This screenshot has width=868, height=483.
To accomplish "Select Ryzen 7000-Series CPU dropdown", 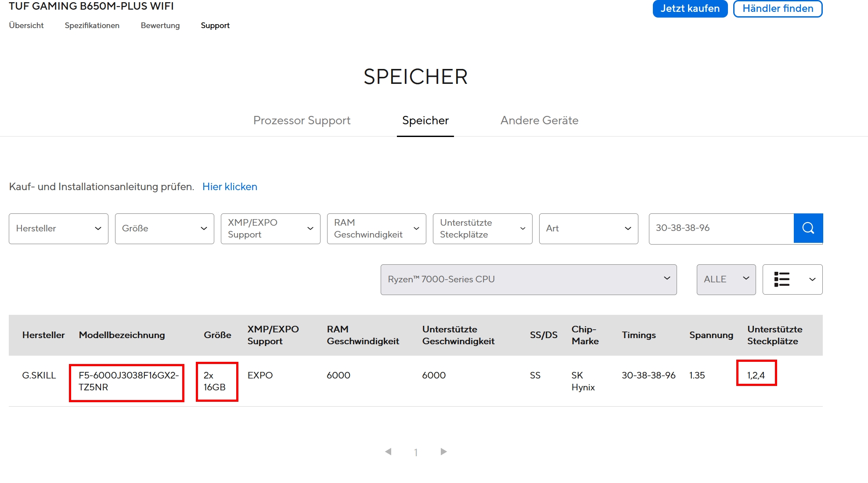I will 528,279.
